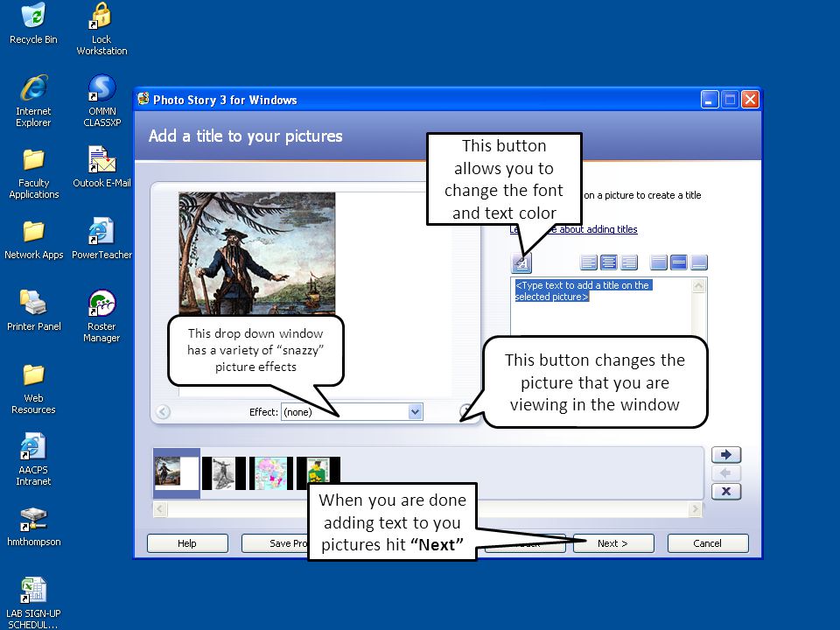The height and width of the screenshot is (630, 840).
Task: Open the LAB SIGN-UP SCHEDULE spreadsheet icon
Action: (x=33, y=603)
